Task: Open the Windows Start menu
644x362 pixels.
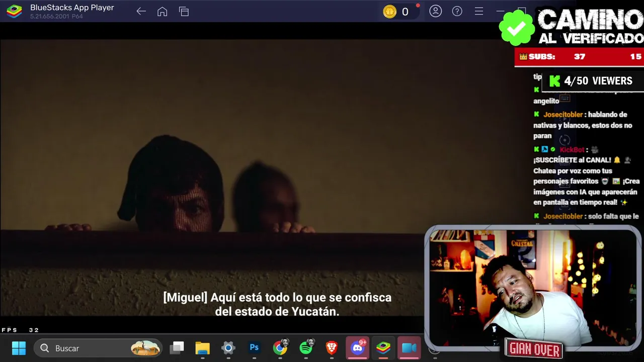Action: tap(19, 348)
